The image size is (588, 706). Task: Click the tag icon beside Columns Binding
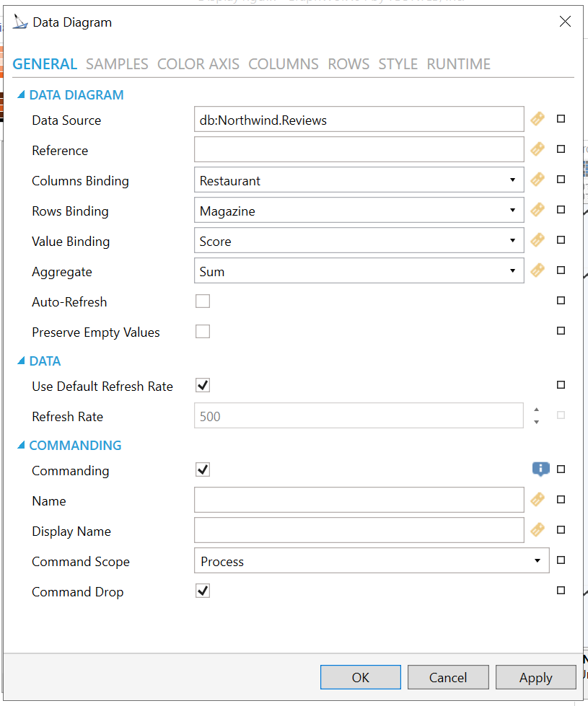coord(537,180)
